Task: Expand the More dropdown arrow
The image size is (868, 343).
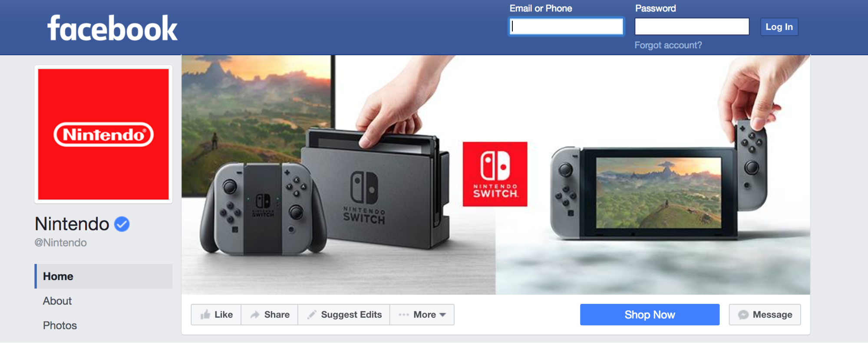Action: click(x=443, y=315)
